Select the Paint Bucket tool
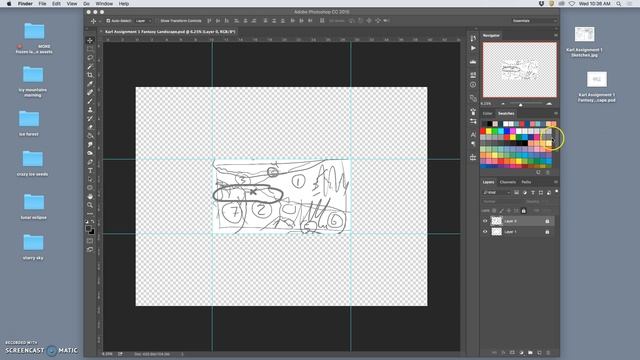This screenshot has height=360, width=640. tap(90, 136)
